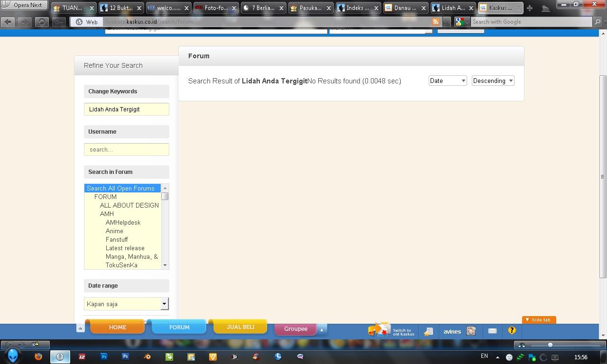The image size is (607, 364).
Task: Click the avatar icon next to avines
Action: click(x=471, y=331)
